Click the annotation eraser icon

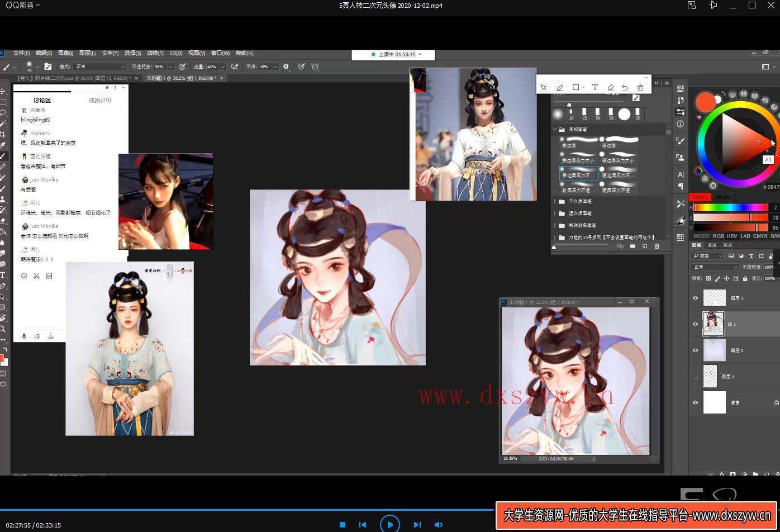tap(611, 87)
